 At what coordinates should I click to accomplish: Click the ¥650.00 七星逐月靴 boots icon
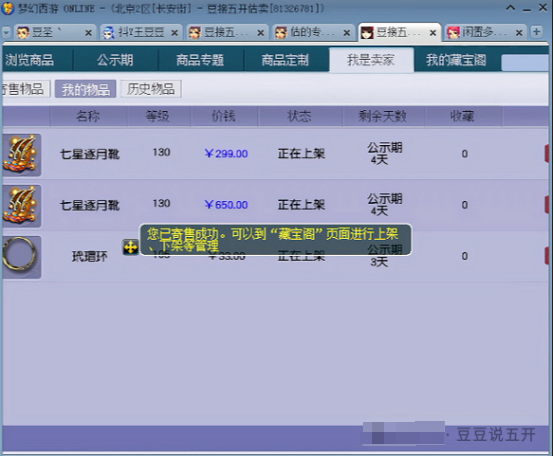tap(20, 206)
